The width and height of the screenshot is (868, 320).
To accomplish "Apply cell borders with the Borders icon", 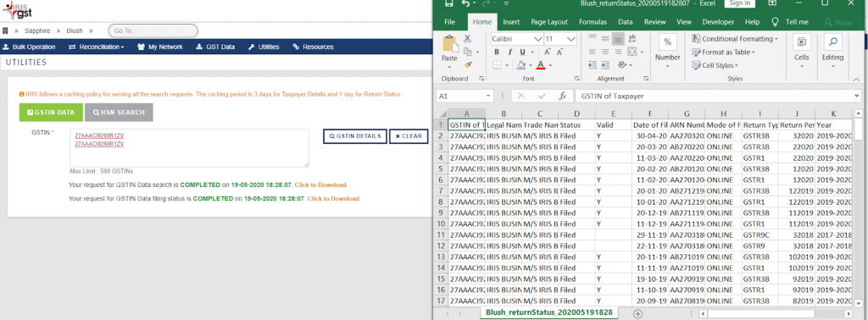I will 497,65.
